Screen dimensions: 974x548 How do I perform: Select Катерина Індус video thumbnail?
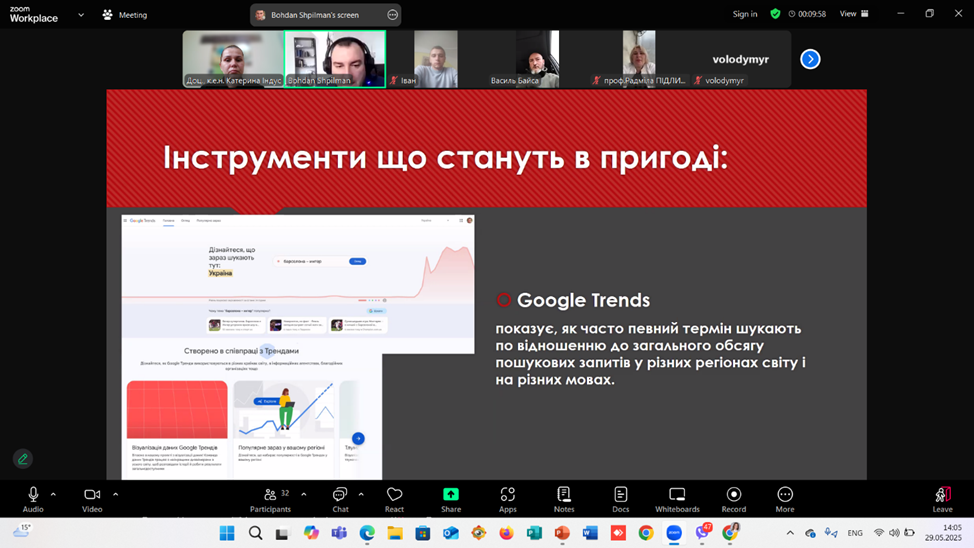coord(233,59)
